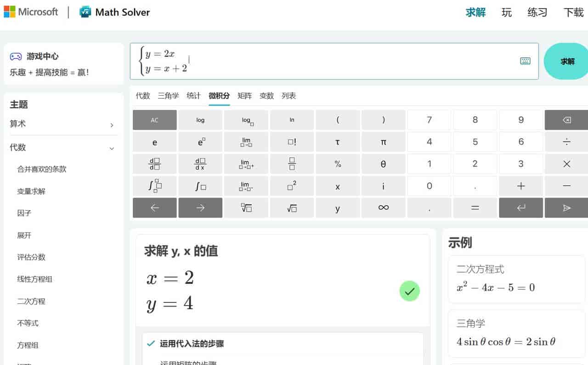
Task: Click the nth root key
Action: point(246,208)
